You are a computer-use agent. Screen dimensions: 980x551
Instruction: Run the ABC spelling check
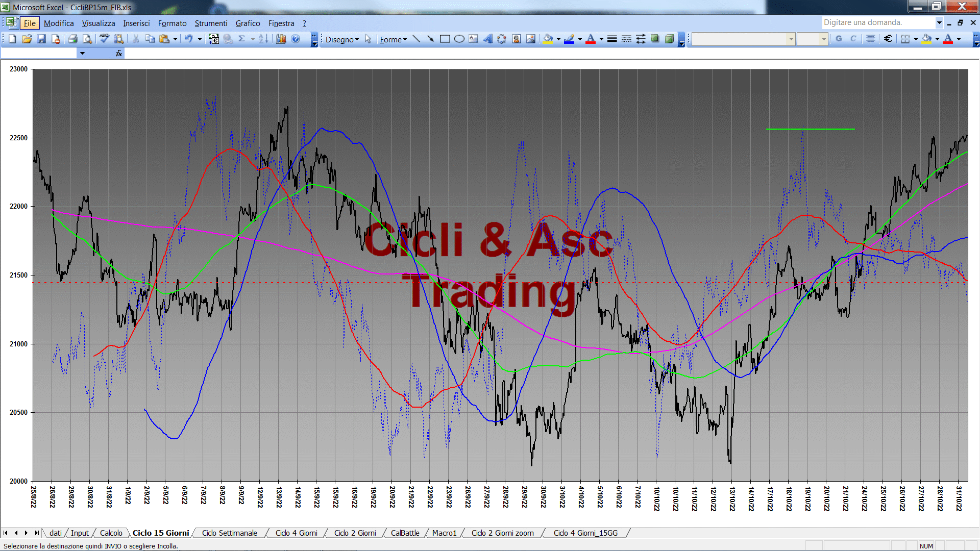[x=104, y=39]
